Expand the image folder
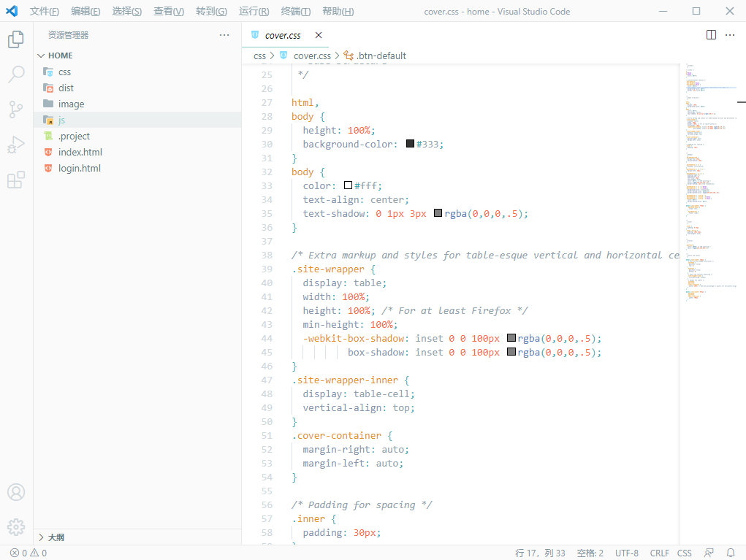The height and width of the screenshot is (560, 746). 137,104
